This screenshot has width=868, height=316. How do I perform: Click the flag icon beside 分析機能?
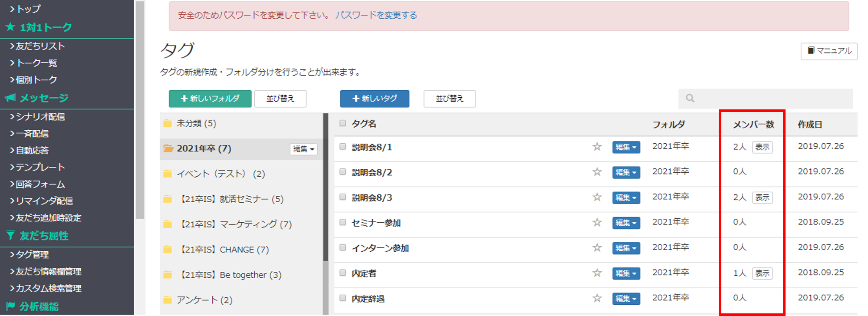10,306
